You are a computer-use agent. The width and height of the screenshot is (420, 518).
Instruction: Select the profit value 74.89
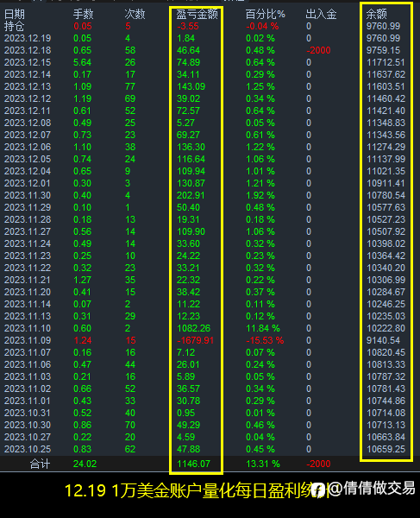click(188, 62)
